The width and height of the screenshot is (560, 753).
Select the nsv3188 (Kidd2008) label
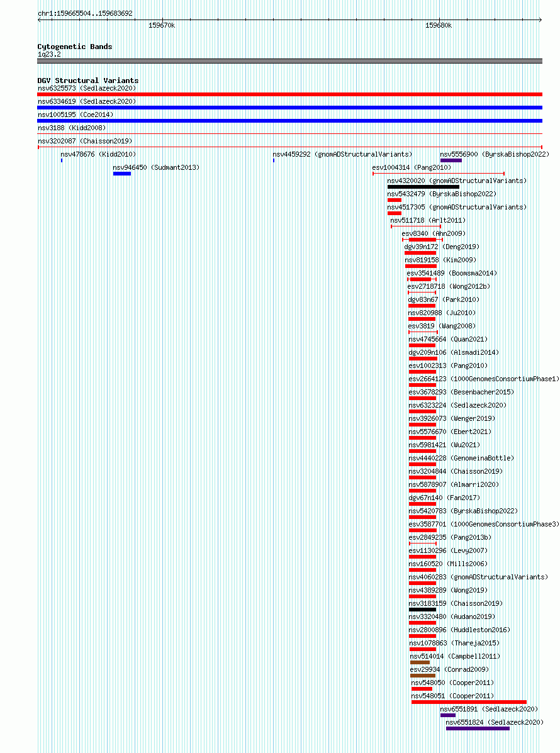72,128
